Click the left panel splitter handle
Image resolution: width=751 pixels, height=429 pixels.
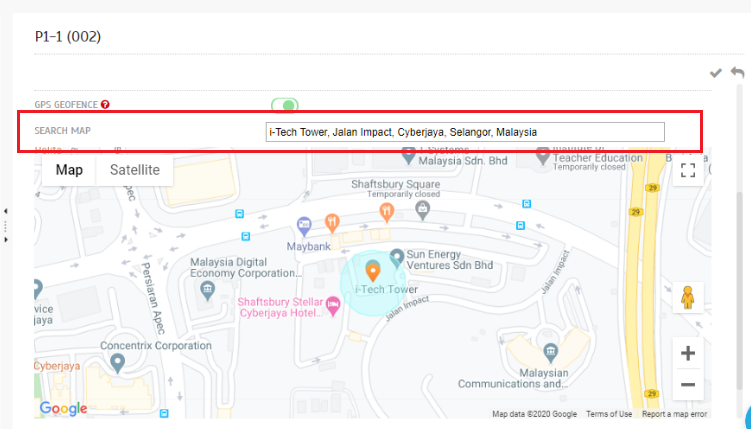pos(5,225)
